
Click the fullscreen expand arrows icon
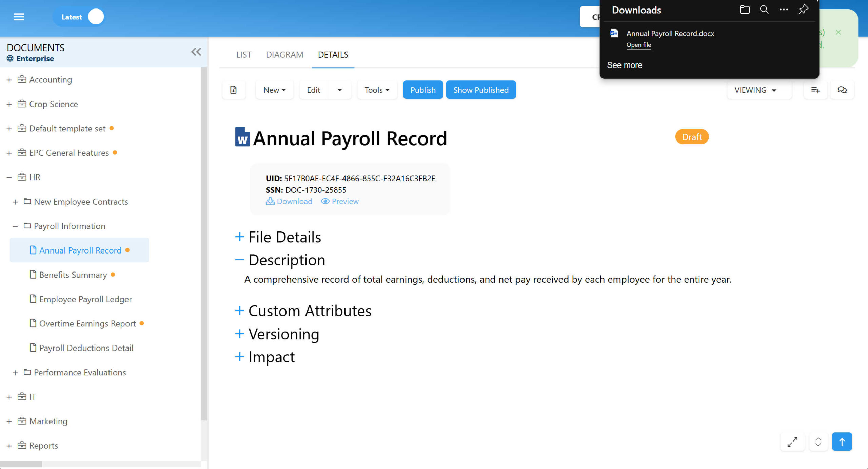tap(792, 442)
